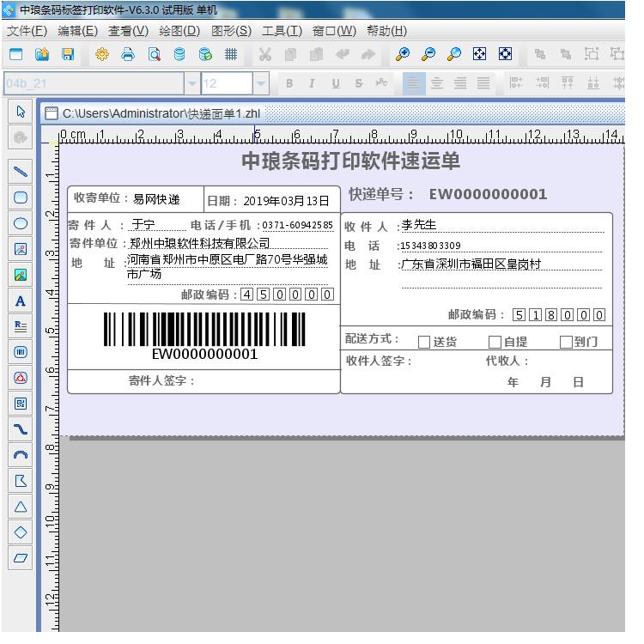
Task: Select the diamond shape tool
Action: click(21, 532)
